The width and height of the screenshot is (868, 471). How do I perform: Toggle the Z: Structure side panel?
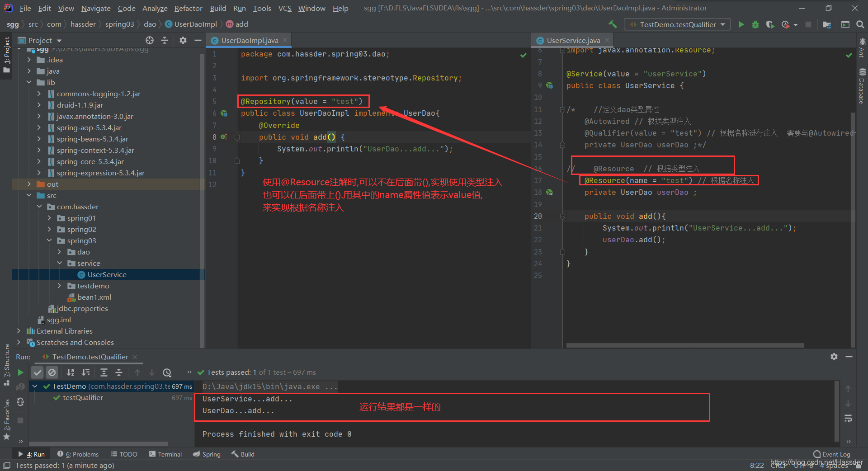click(6, 364)
